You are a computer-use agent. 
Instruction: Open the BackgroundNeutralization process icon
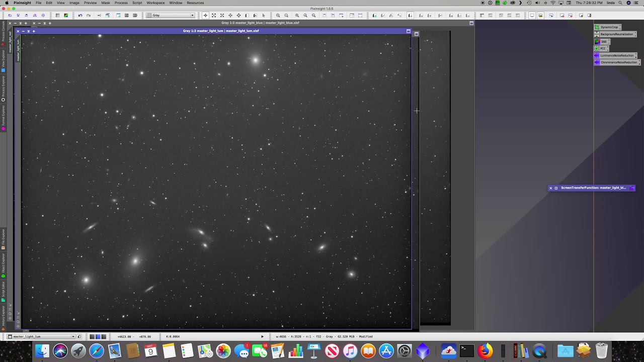[615, 34]
